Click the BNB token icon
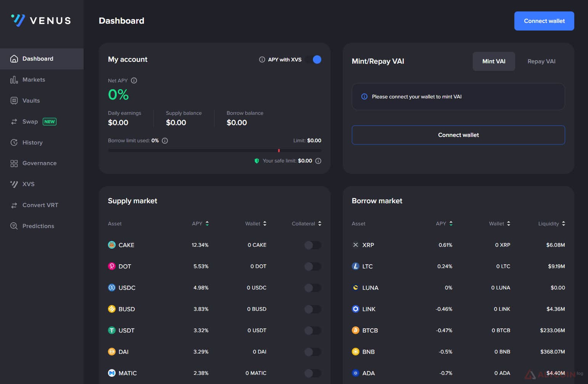The height and width of the screenshot is (384, 588). point(356,352)
